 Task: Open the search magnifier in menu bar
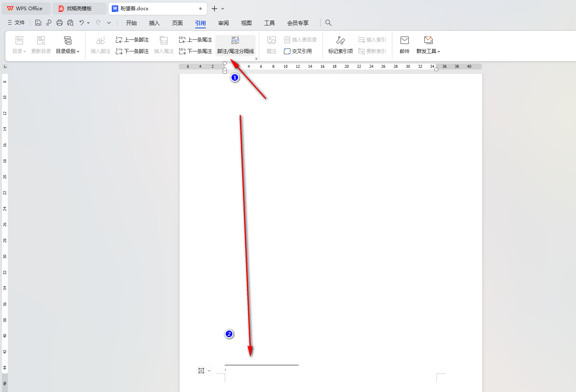(328, 23)
